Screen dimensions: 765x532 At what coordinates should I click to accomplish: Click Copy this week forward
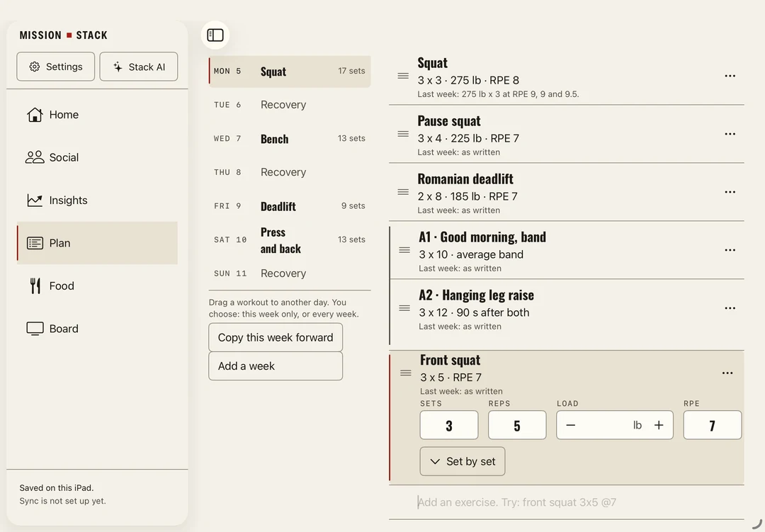[x=276, y=337]
